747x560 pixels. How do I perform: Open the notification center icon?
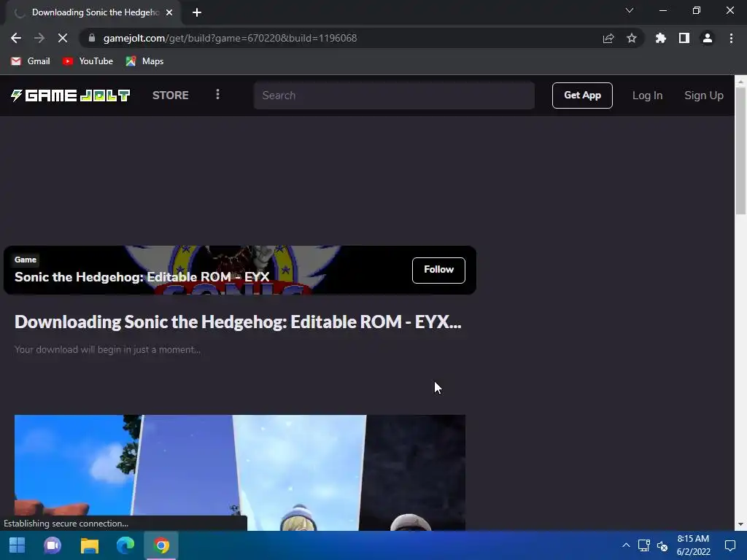point(729,545)
